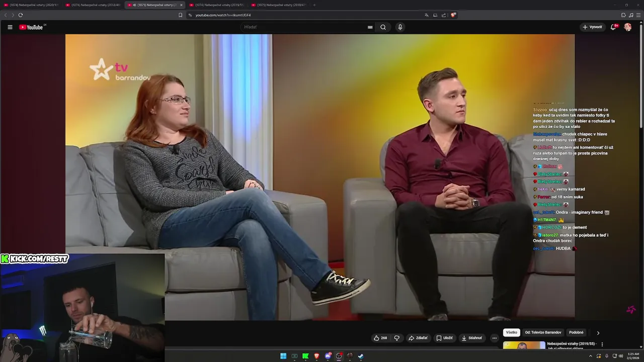The width and height of the screenshot is (644, 362).
Task: Open Nebezpečné vztahy (2019/55) recommended thumbnail
Action: tap(524, 345)
